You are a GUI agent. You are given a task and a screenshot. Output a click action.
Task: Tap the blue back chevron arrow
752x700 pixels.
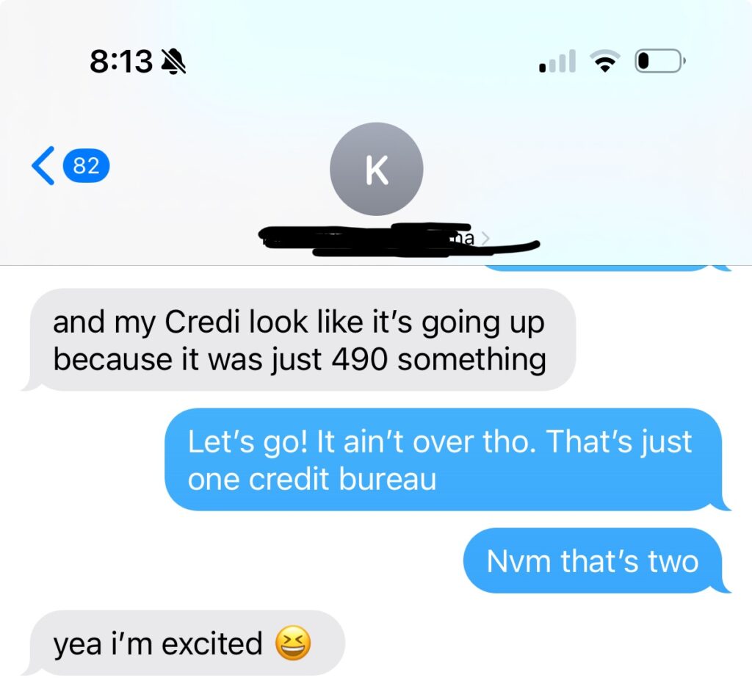(43, 165)
